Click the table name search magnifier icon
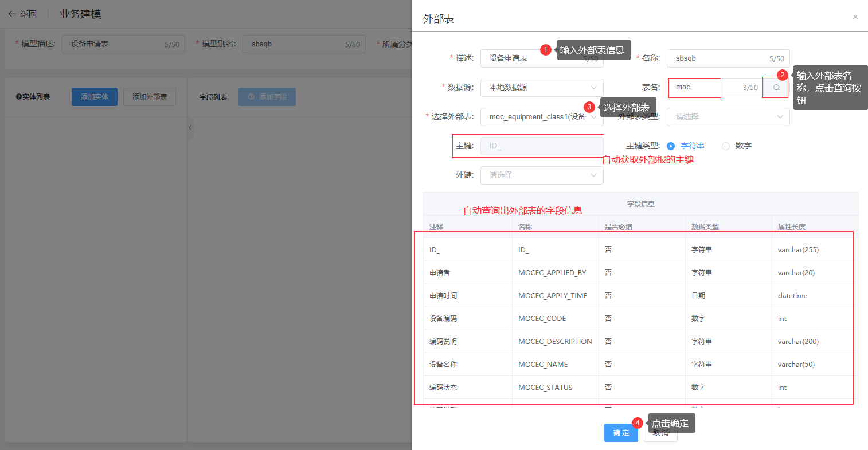The width and height of the screenshot is (868, 450). click(776, 88)
